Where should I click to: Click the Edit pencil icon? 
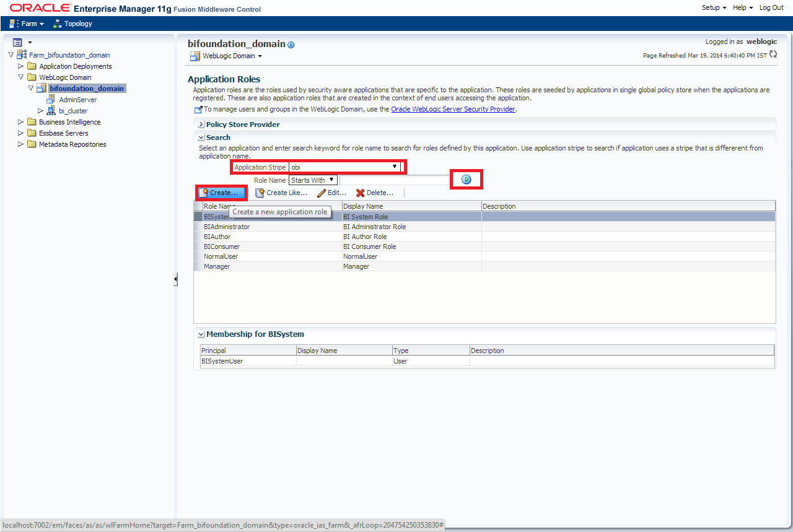click(x=322, y=193)
